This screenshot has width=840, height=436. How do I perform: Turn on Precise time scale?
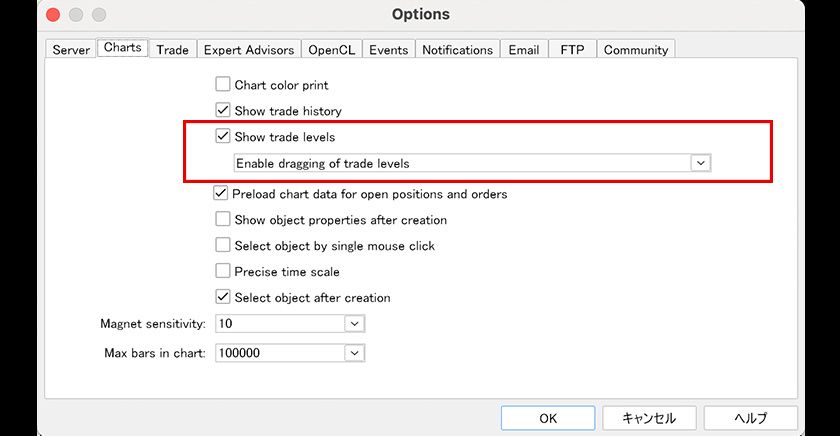click(x=223, y=271)
